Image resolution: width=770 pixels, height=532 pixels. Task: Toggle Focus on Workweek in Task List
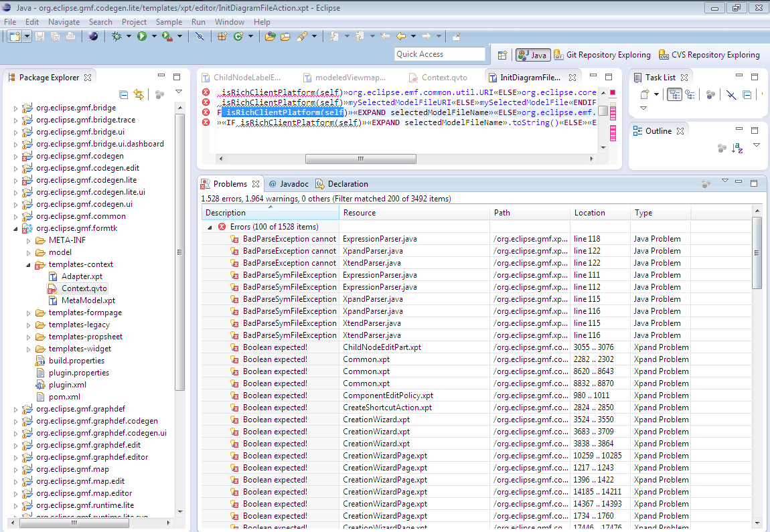[x=710, y=95]
